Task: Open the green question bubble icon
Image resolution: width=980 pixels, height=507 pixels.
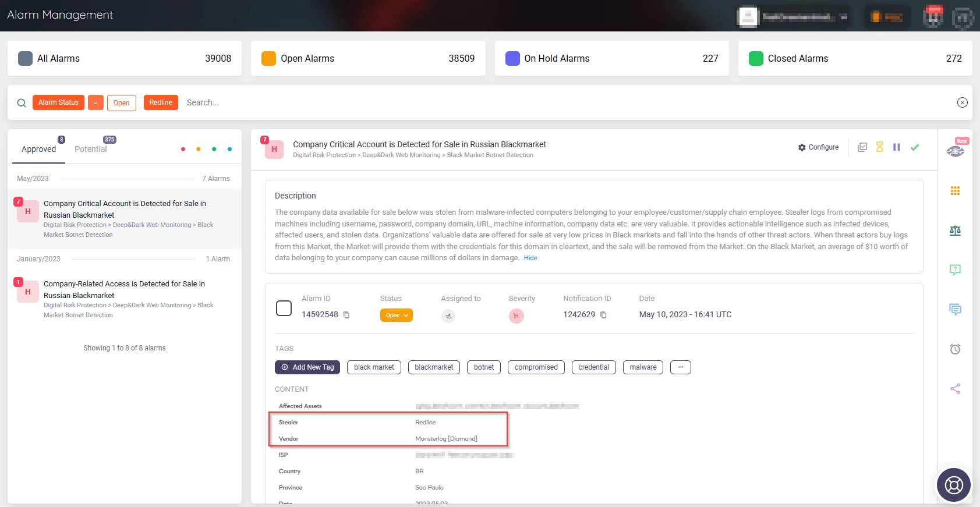Action: coord(956,270)
